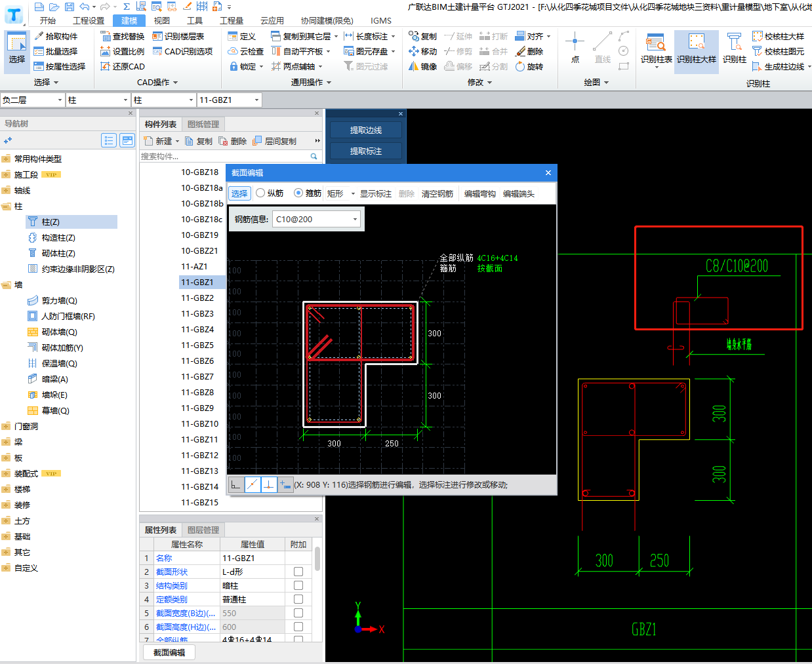Viewport: 812px width, 664px height.
Task: Select the 点 point draw tool
Action: pos(575,47)
